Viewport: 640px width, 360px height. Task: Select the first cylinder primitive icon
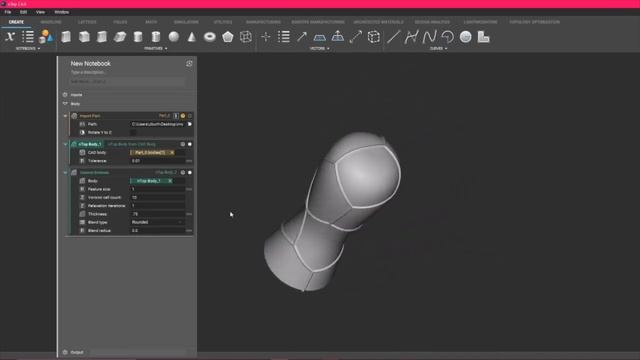[138, 37]
